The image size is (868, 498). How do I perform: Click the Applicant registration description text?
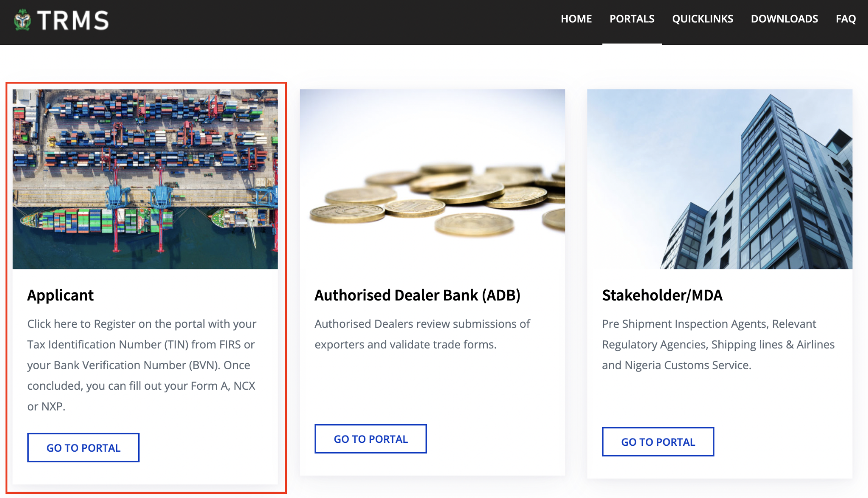tap(142, 365)
